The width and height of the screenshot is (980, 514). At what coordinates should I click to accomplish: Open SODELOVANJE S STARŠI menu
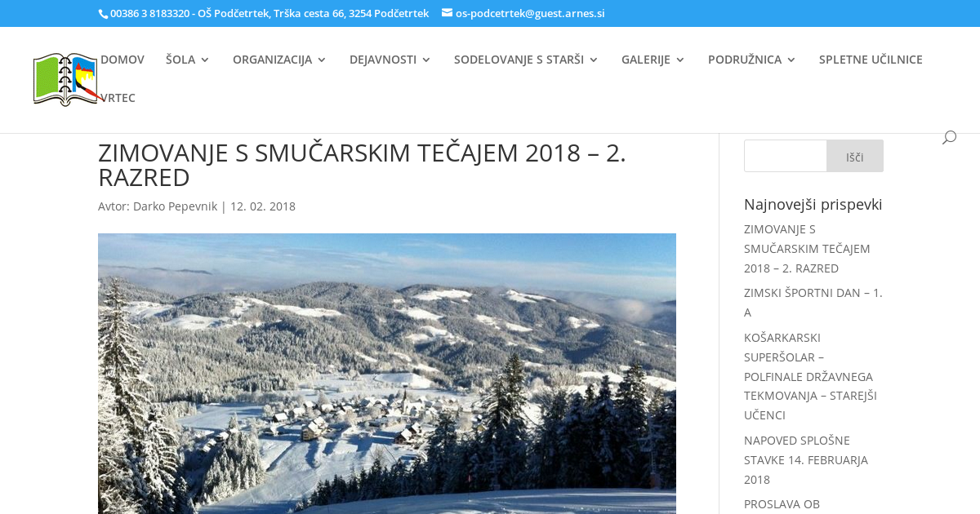(x=526, y=60)
